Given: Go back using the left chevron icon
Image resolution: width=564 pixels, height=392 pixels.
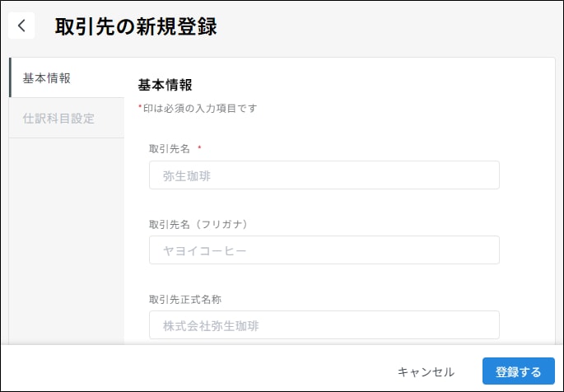Looking at the screenshot, I should coord(21,26).
